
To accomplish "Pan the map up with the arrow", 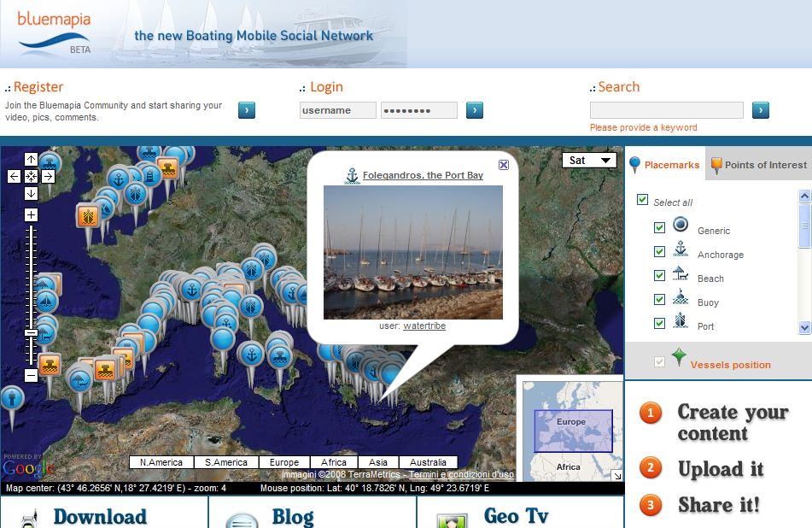I will pyautogui.click(x=31, y=160).
